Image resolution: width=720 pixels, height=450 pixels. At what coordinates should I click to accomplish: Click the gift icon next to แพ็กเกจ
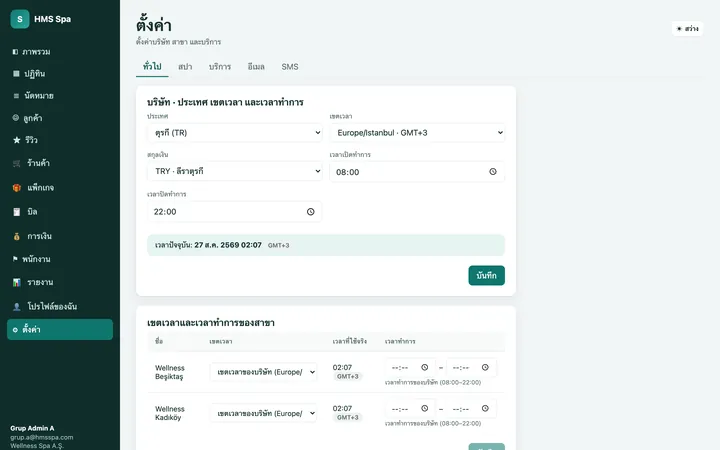17,188
